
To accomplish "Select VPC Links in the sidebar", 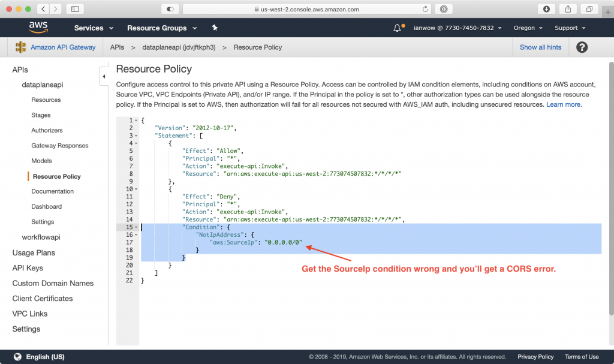I will tap(29, 313).
